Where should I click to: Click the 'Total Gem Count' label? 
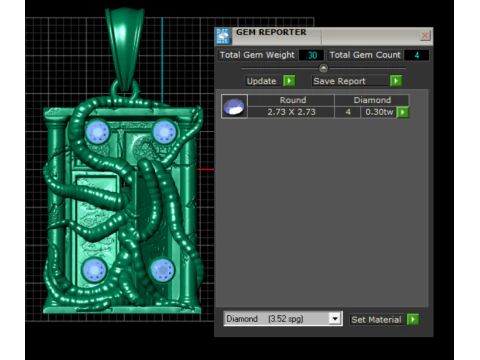[365, 55]
